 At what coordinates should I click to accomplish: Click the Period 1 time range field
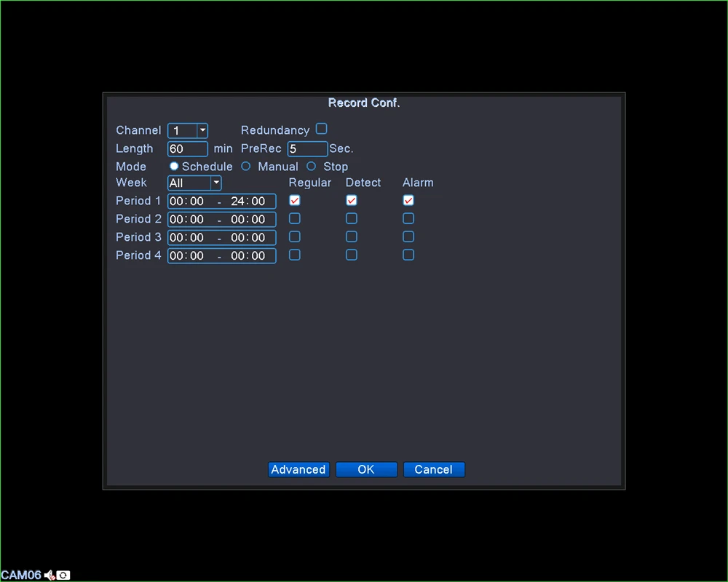[222, 201]
